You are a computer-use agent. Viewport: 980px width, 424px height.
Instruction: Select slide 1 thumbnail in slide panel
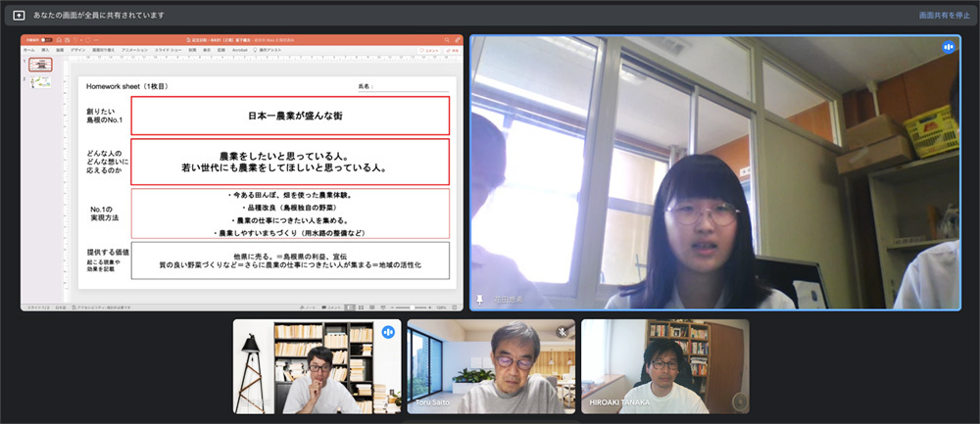[40, 65]
